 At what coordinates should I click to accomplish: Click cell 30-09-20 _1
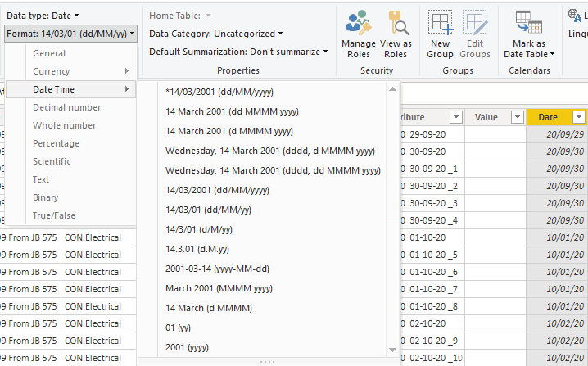[x=432, y=169]
